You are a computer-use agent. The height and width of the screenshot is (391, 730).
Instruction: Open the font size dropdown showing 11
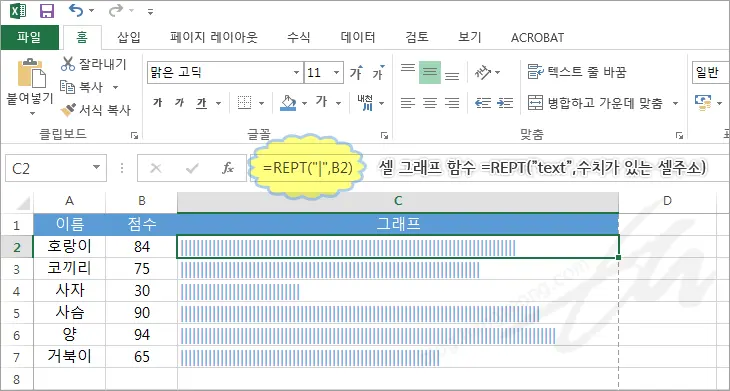pos(336,73)
